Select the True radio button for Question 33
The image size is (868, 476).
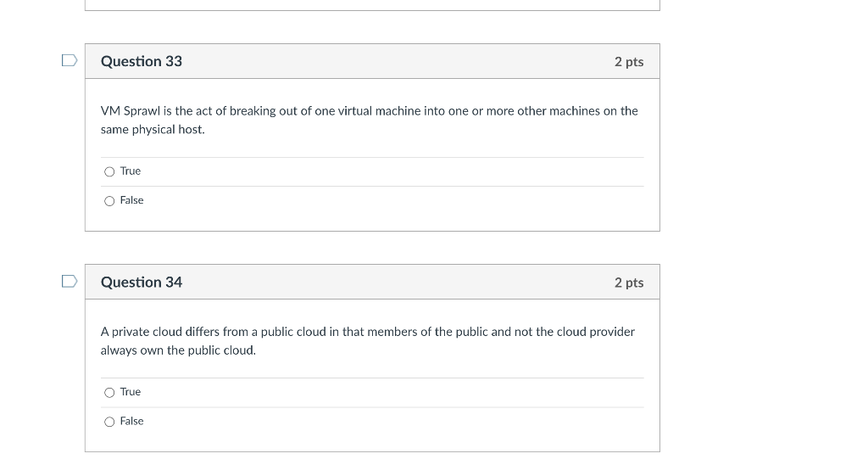[109, 171]
